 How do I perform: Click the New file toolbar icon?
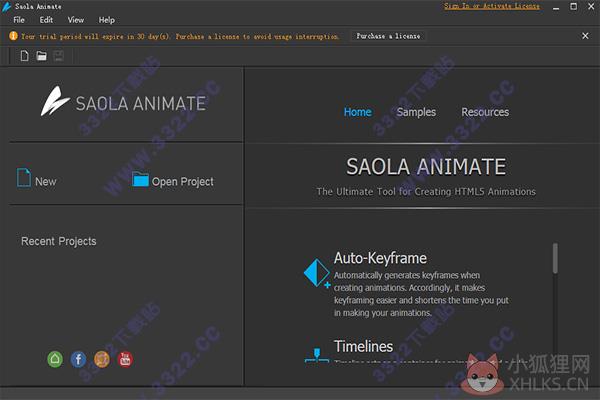coord(24,56)
